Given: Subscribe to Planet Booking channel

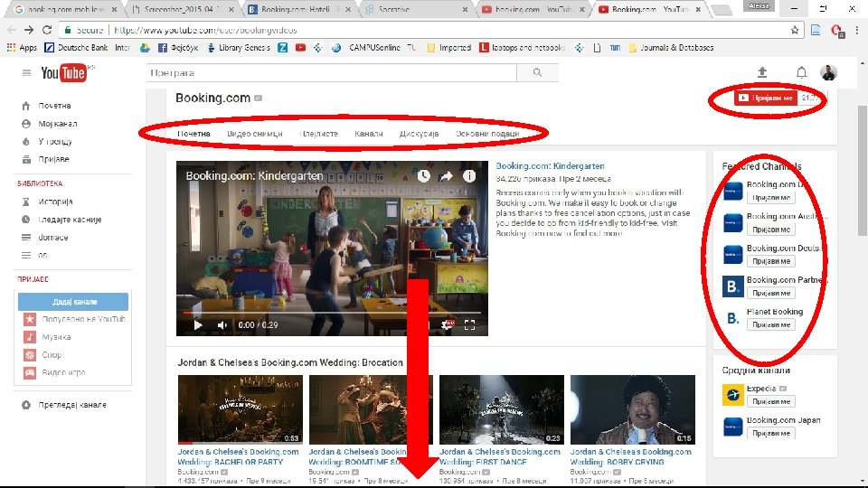Looking at the screenshot, I should pos(770,324).
